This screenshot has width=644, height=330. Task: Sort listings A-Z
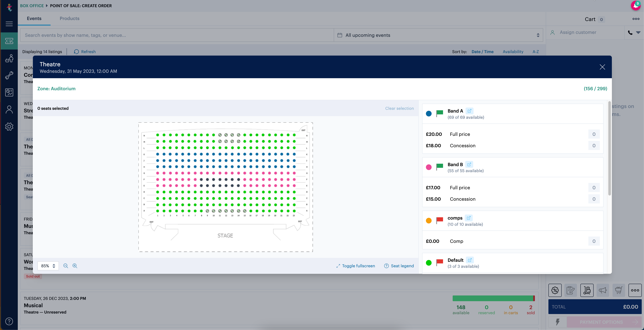pos(536,52)
